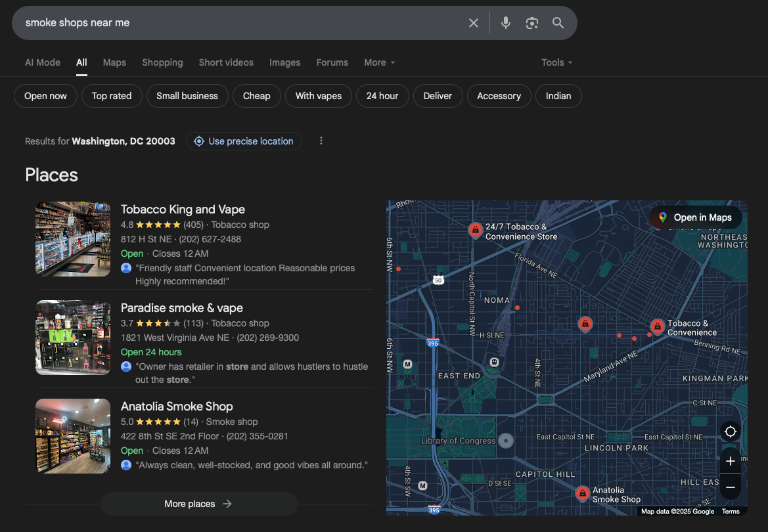Viewport: 768px width, 532px height.
Task: Zoom out on the map
Action: (731, 487)
